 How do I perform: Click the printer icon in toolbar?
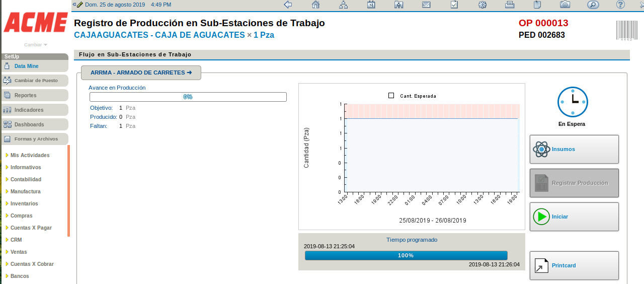(x=510, y=5)
